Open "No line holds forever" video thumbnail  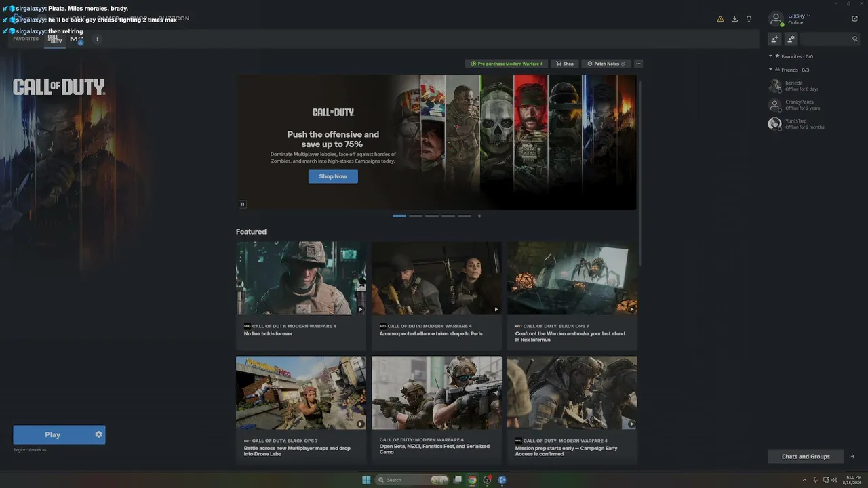[x=301, y=279]
